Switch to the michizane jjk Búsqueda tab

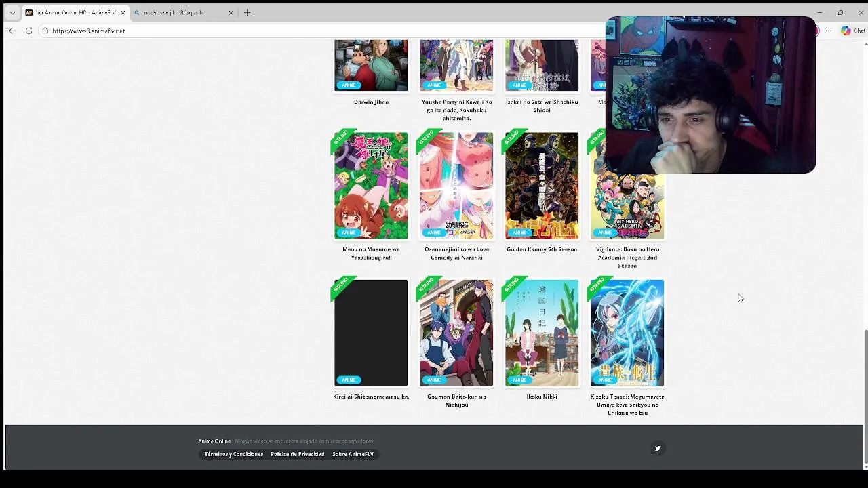(183, 12)
